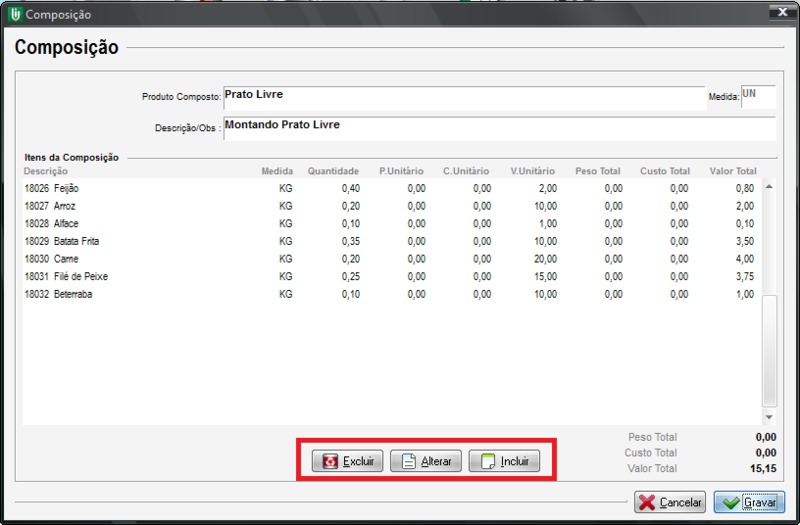Click the Excluir button with trash icon

pos(347,462)
